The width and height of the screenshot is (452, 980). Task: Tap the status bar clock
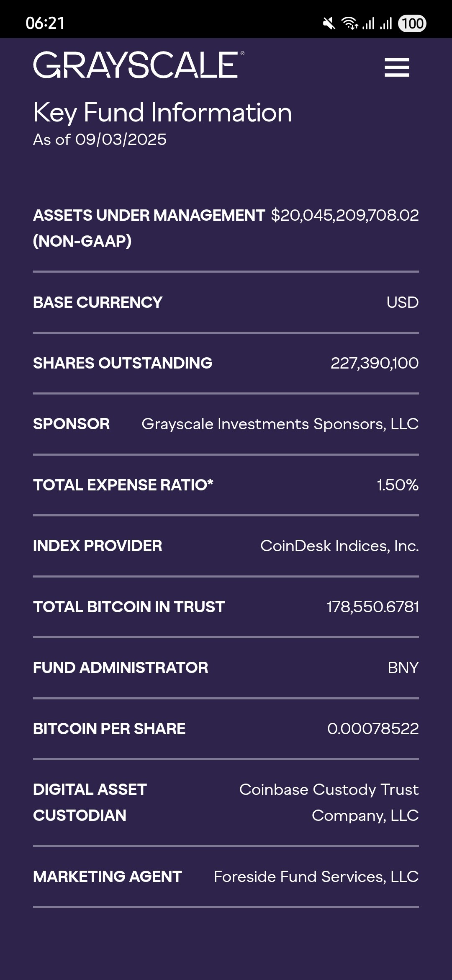click(45, 23)
